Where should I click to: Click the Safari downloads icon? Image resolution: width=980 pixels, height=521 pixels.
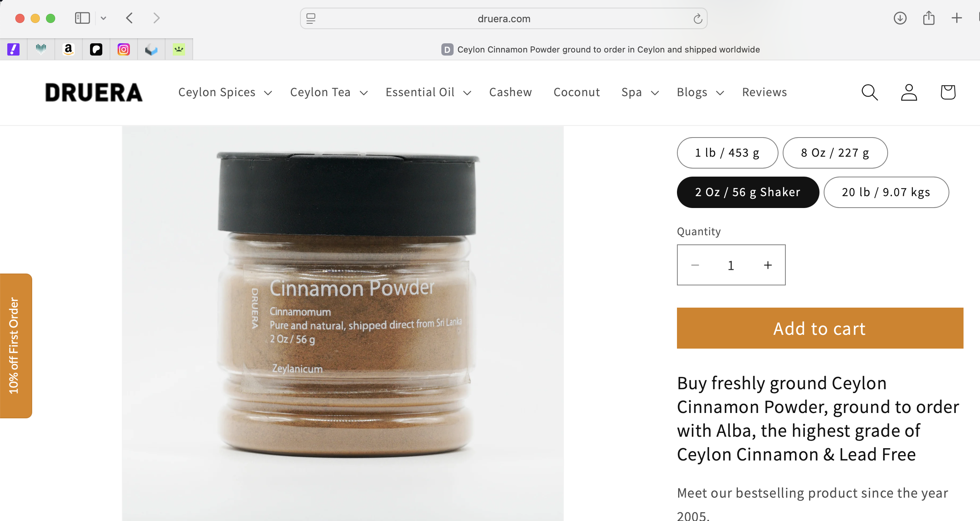click(900, 18)
